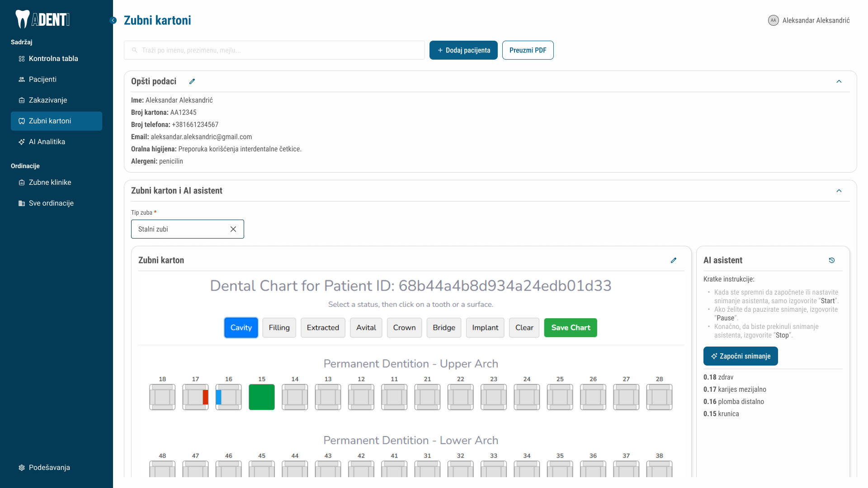Viewport: 868px width, 488px height.
Task: Click upper arch tooth 11
Action: pyautogui.click(x=394, y=397)
